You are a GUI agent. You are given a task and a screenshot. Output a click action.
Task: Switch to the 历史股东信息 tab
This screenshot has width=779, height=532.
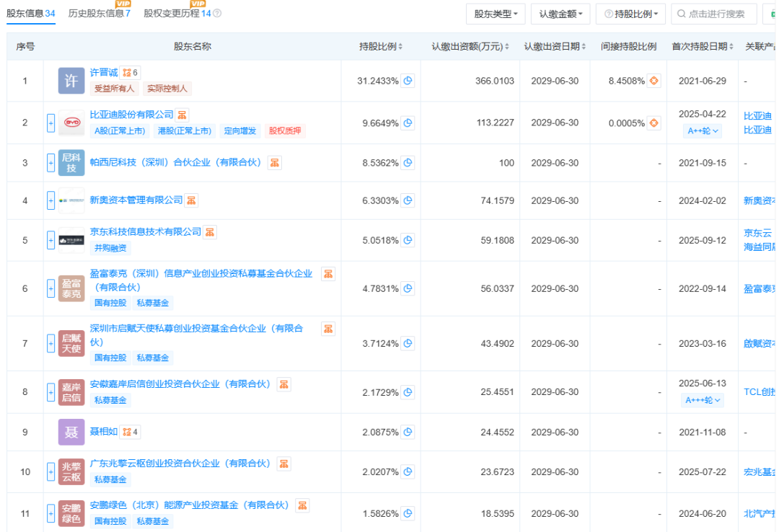[x=97, y=13]
